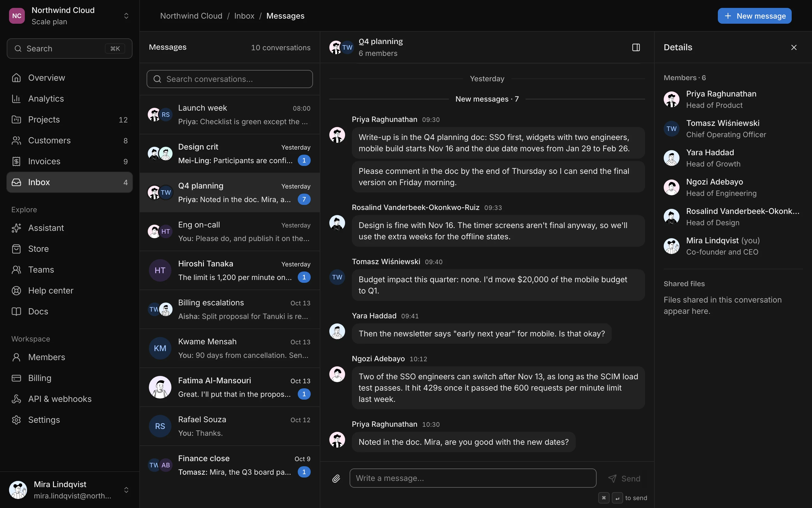
Task: Click the Send button
Action: point(624,478)
